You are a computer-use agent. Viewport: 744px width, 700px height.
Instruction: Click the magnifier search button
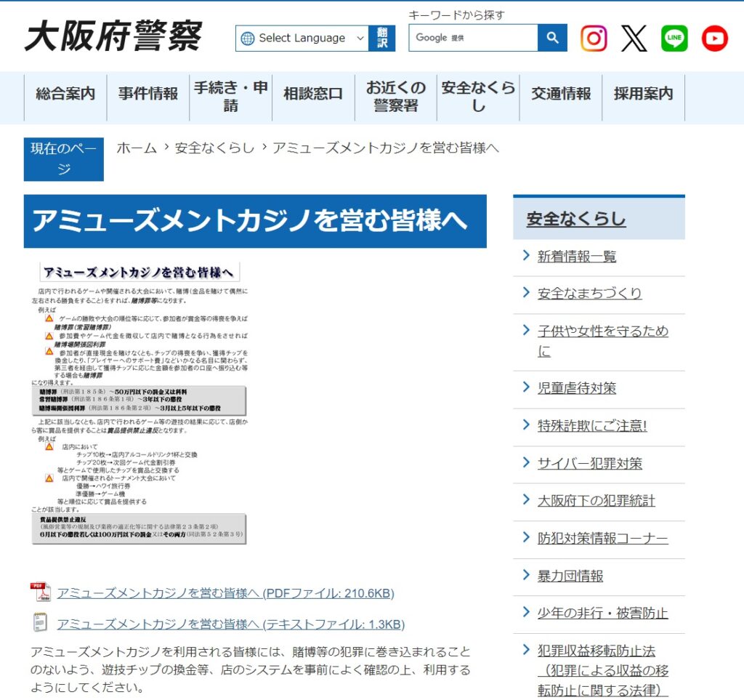click(x=552, y=38)
